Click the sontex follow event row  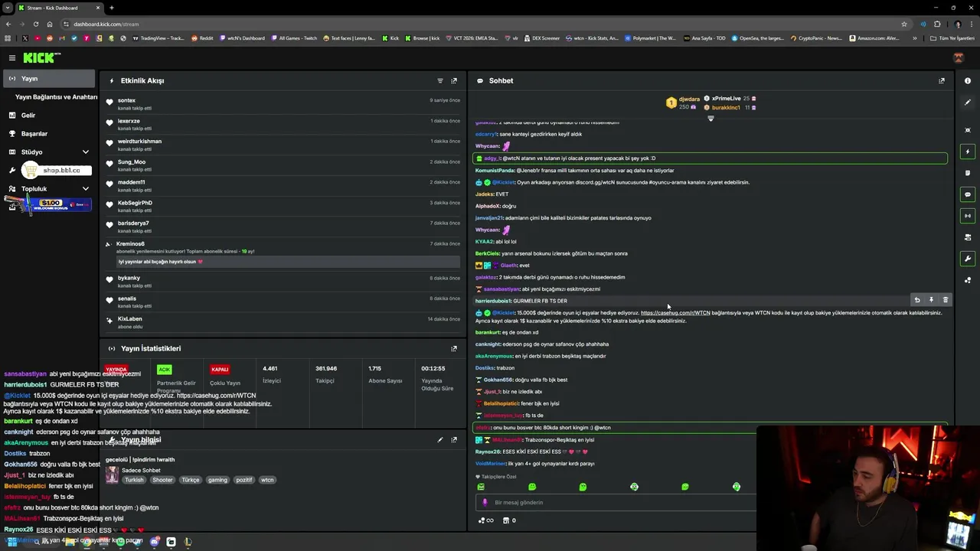[x=283, y=103]
